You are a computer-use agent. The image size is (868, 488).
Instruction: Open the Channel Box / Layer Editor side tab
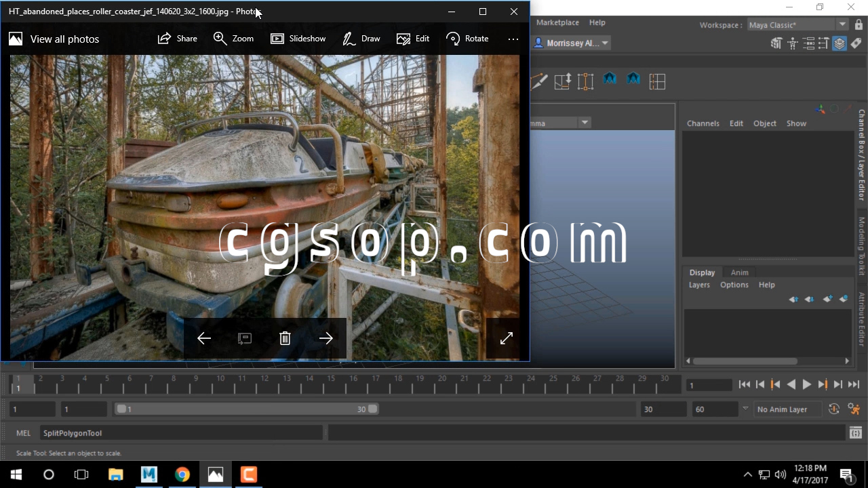point(862,155)
